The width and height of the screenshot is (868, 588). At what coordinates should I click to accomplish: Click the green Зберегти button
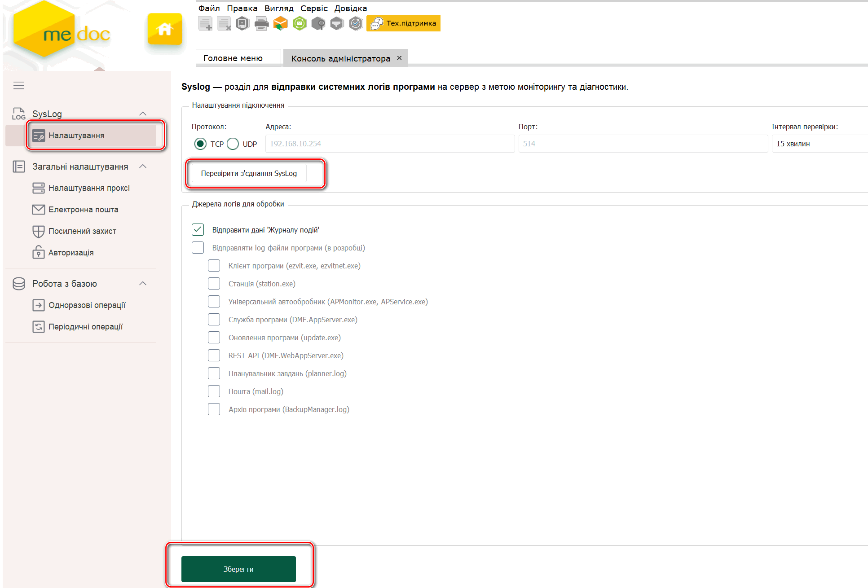[x=238, y=569]
